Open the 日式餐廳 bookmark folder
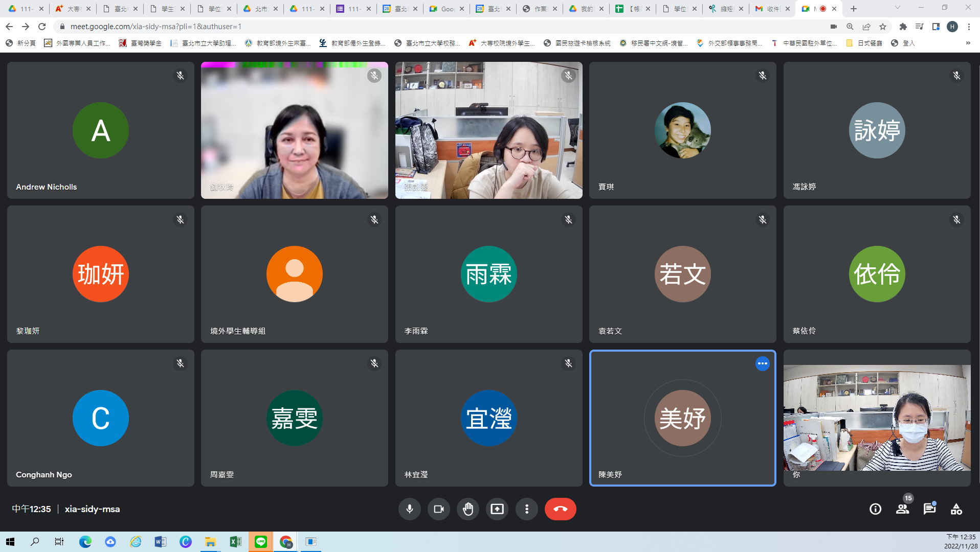The height and width of the screenshot is (552, 980). point(864,43)
